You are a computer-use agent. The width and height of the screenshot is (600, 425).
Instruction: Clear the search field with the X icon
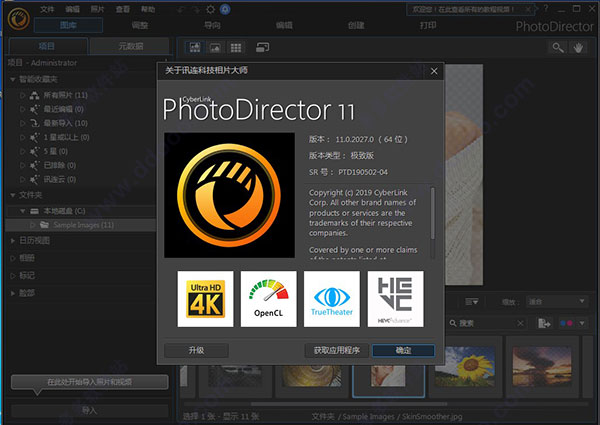(520, 323)
